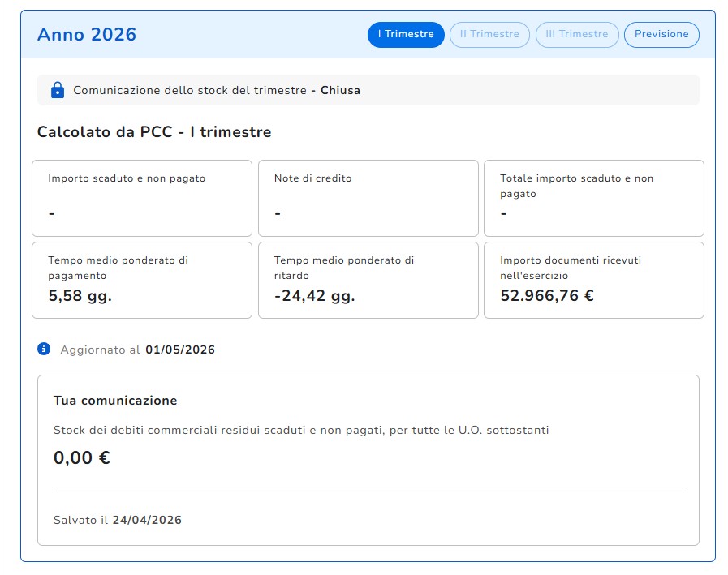Click the Salvato il 24/04/2026 text

tap(118, 520)
